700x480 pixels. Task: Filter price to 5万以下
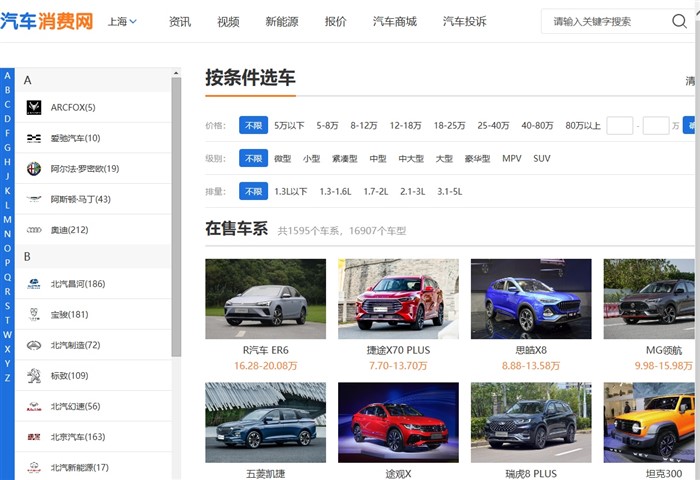(289, 125)
